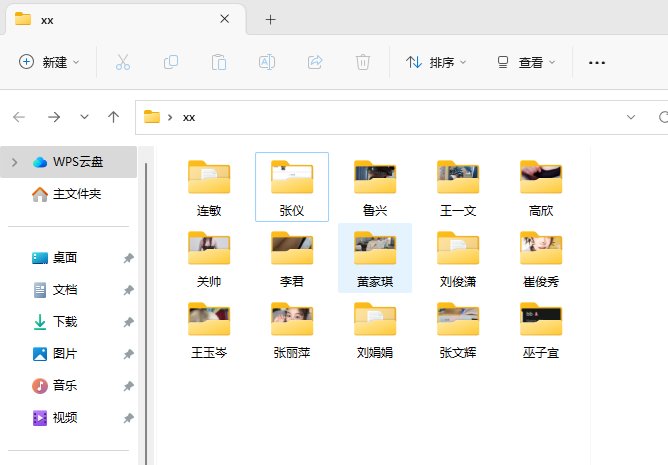
Task: Unpin 桌面 using its pin icon
Action: [128, 258]
